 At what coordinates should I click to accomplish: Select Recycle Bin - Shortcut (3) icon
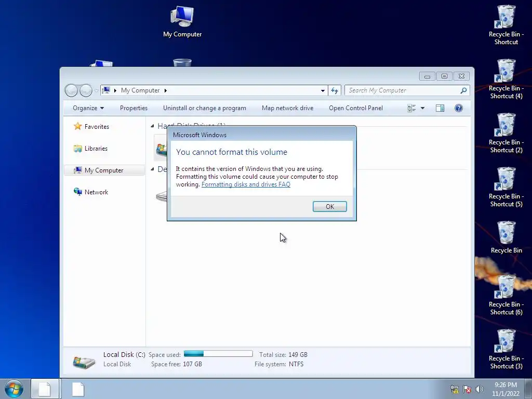tap(506, 349)
